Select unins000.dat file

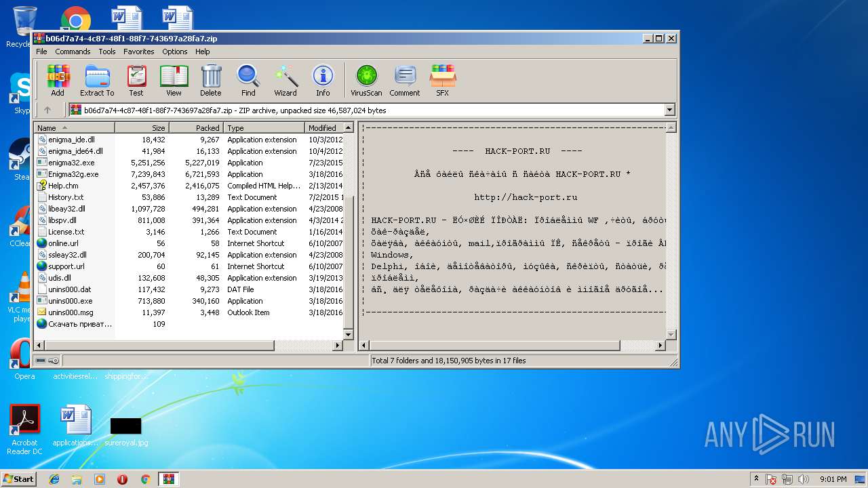(x=69, y=289)
